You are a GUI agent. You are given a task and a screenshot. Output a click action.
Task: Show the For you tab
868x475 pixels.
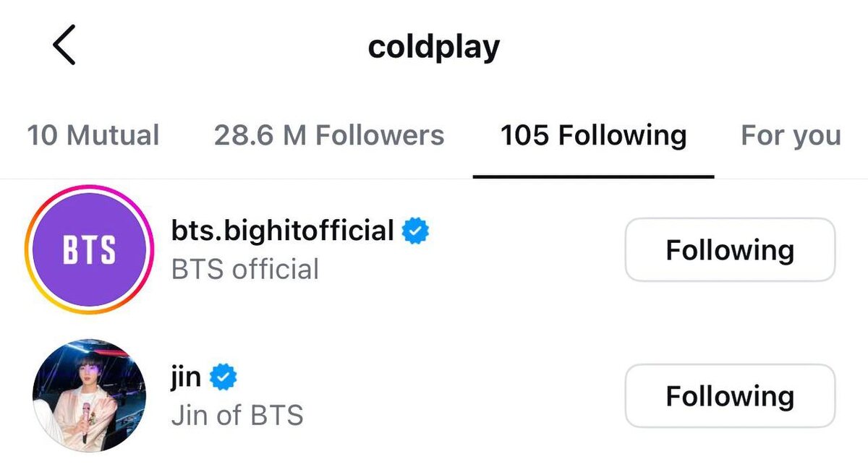click(790, 135)
